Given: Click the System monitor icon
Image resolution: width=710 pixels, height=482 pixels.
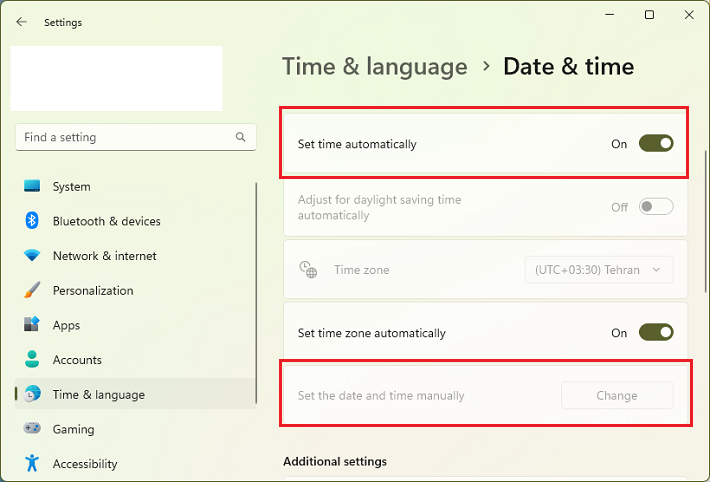Looking at the screenshot, I should (x=32, y=186).
